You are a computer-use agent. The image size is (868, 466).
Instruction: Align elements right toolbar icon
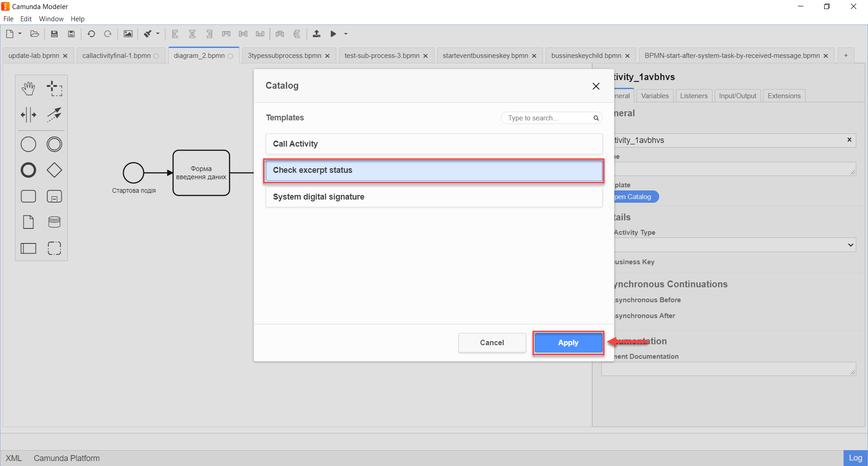point(209,34)
